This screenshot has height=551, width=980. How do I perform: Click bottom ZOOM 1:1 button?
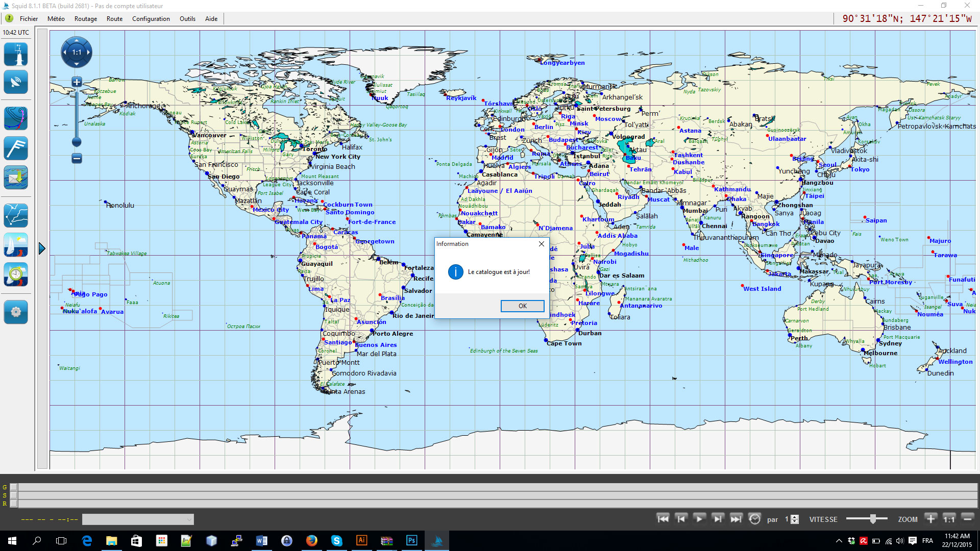tap(949, 519)
